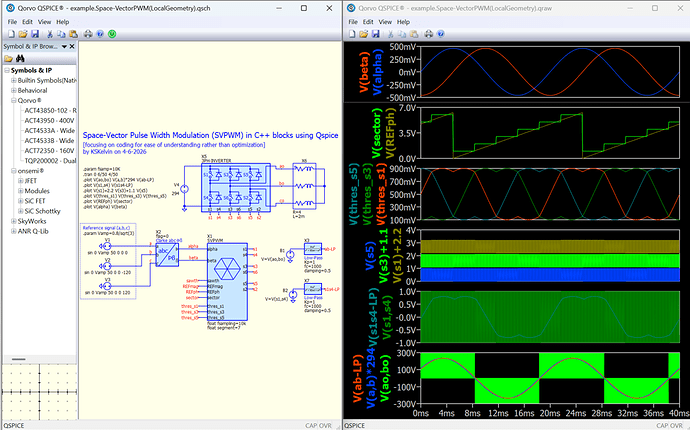Collapse the onsemi tree node
The image size is (690, 430).
coord(14,171)
